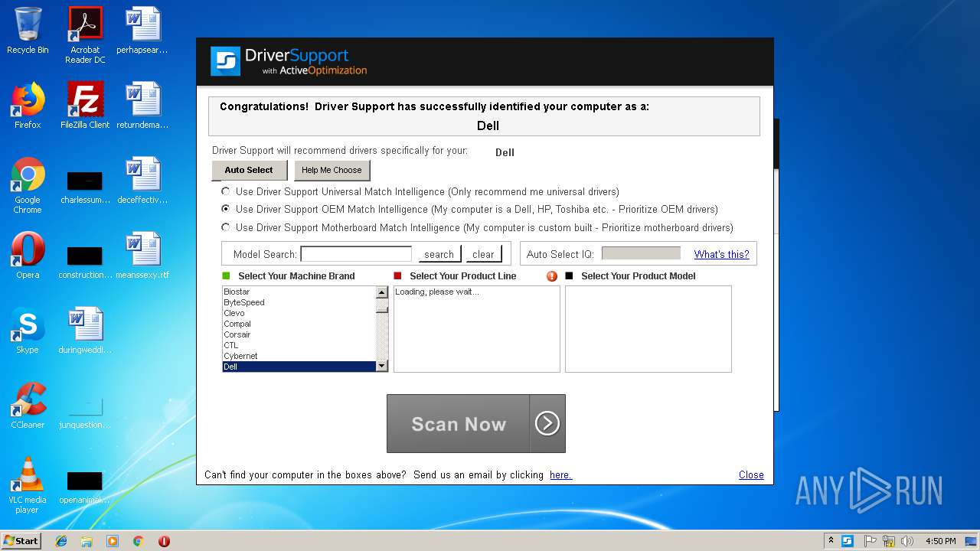
Task: Open the Recycle Bin desktop icon
Action: tap(28, 31)
